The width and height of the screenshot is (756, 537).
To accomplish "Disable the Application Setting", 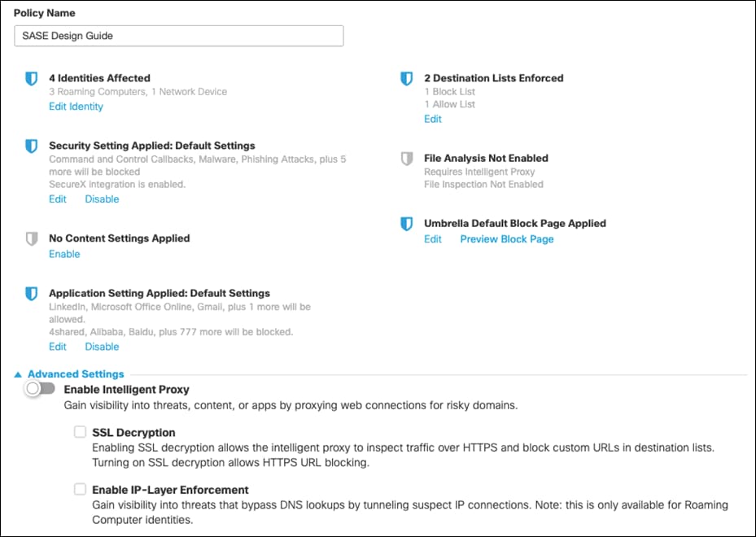I will point(102,347).
